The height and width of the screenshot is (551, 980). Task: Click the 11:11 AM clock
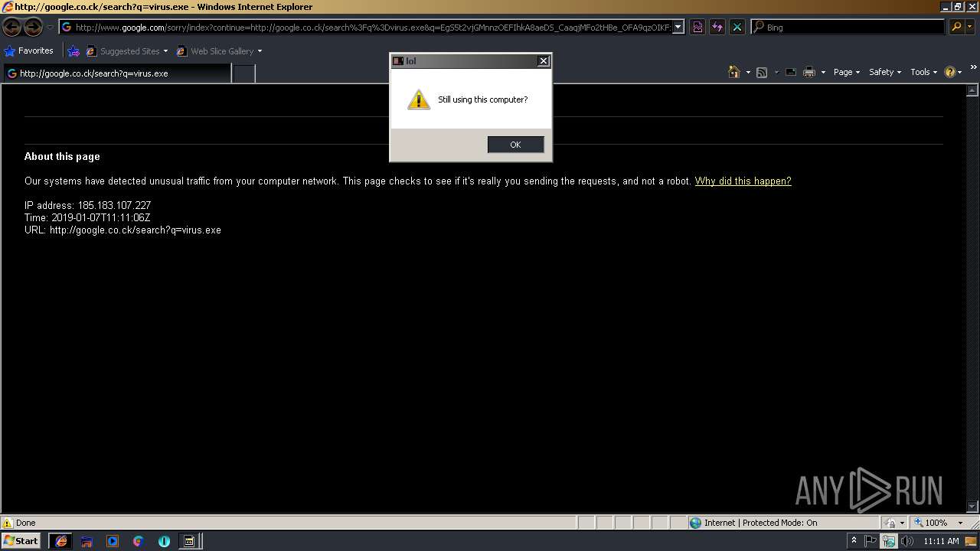pos(941,541)
